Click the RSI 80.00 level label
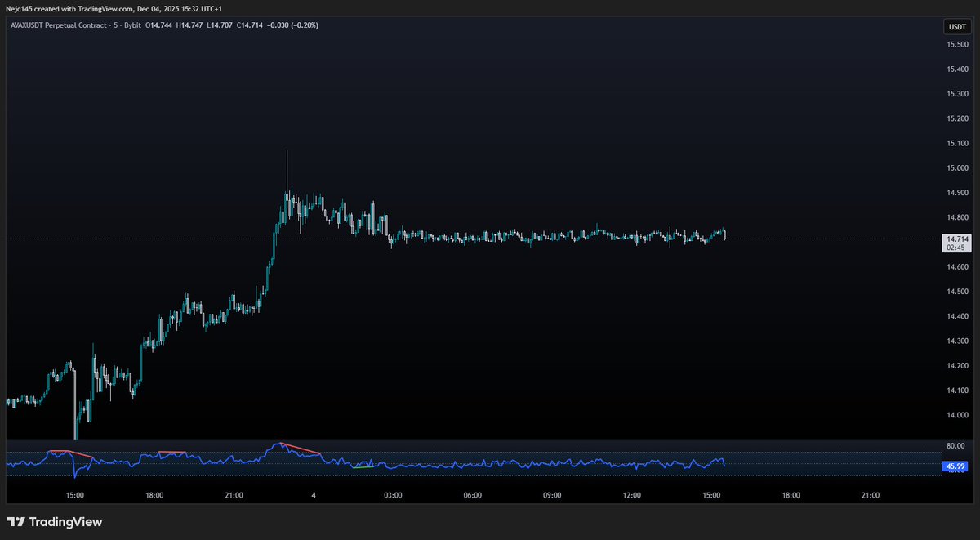This screenshot has height=540, width=980. pyautogui.click(x=955, y=446)
